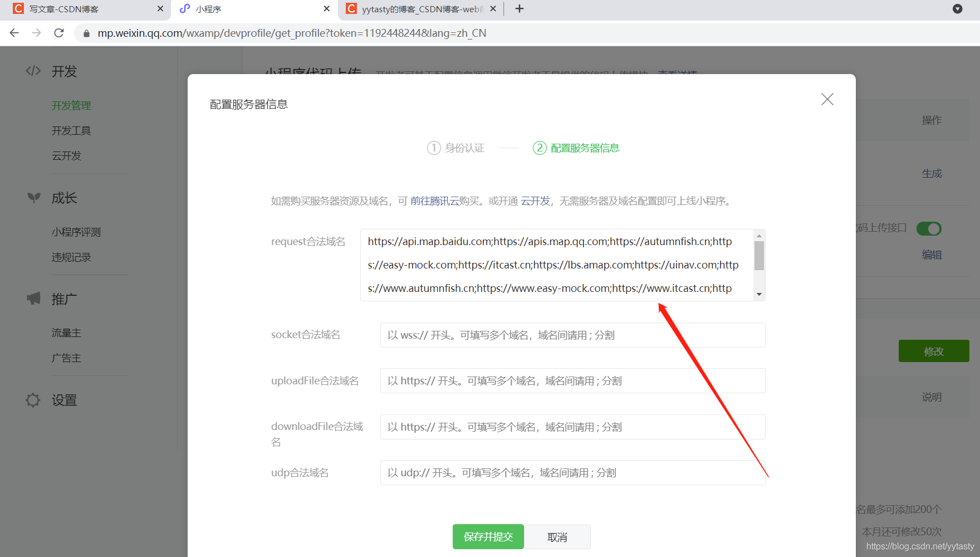Click the 取消 button
The width and height of the screenshot is (980, 557).
coord(557,537)
